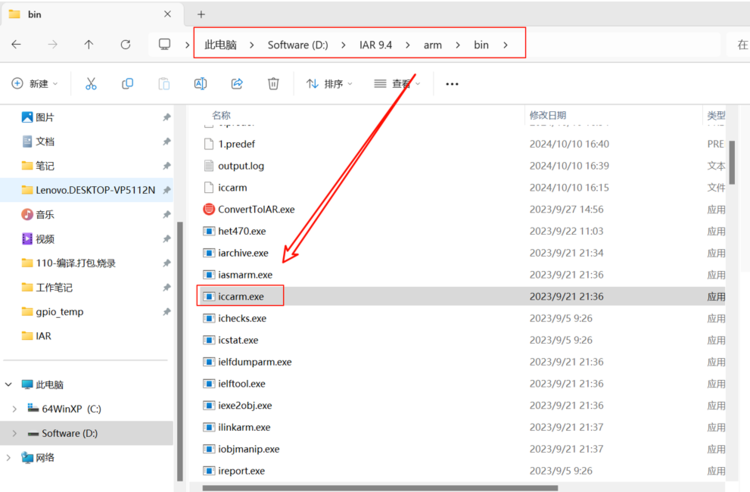
Task: Click 此电脑 in the address breadcrumb
Action: (x=221, y=45)
